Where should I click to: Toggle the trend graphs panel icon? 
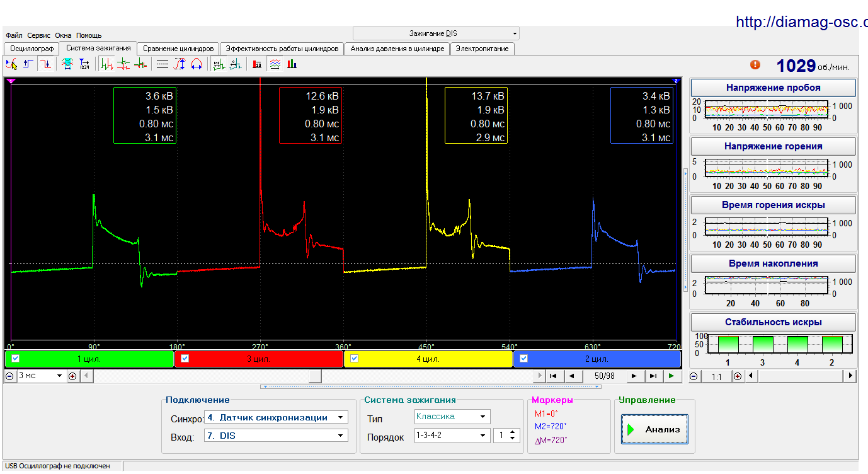(275, 64)
